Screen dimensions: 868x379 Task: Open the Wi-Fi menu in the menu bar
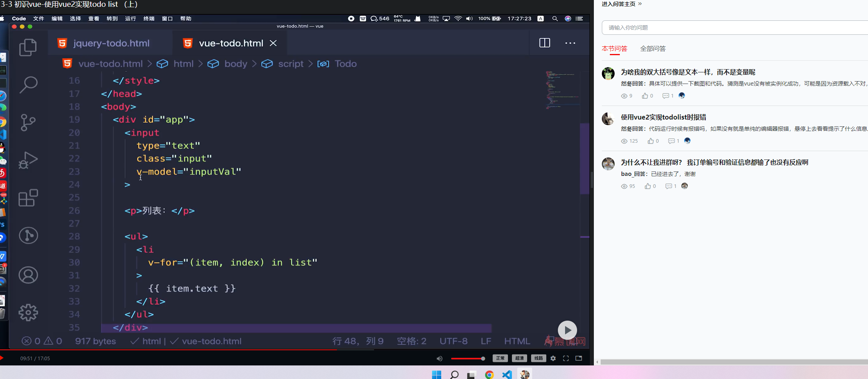[458, 18]
